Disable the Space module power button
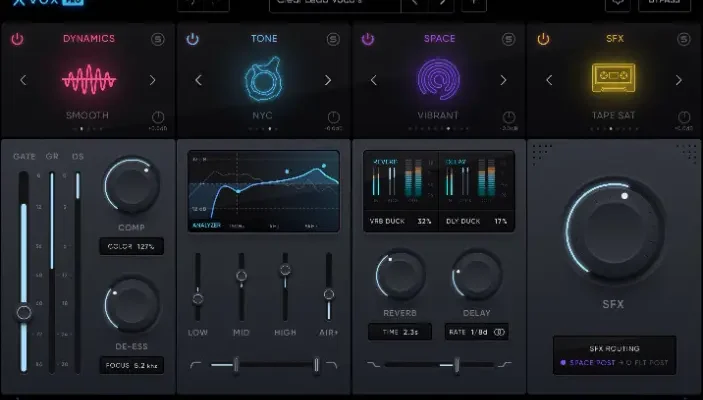The height and width of the screenshot is (400, 703). [368, 39]
